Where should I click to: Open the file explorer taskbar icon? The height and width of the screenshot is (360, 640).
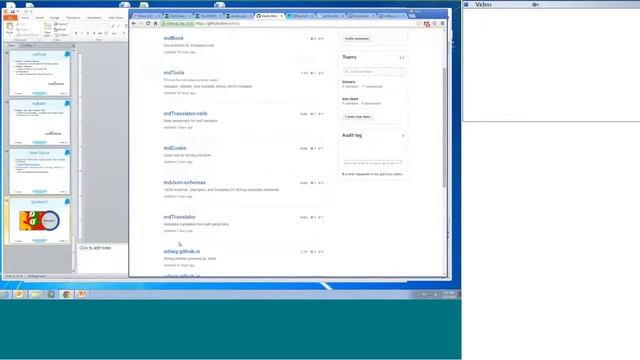(x=36, y=294)
